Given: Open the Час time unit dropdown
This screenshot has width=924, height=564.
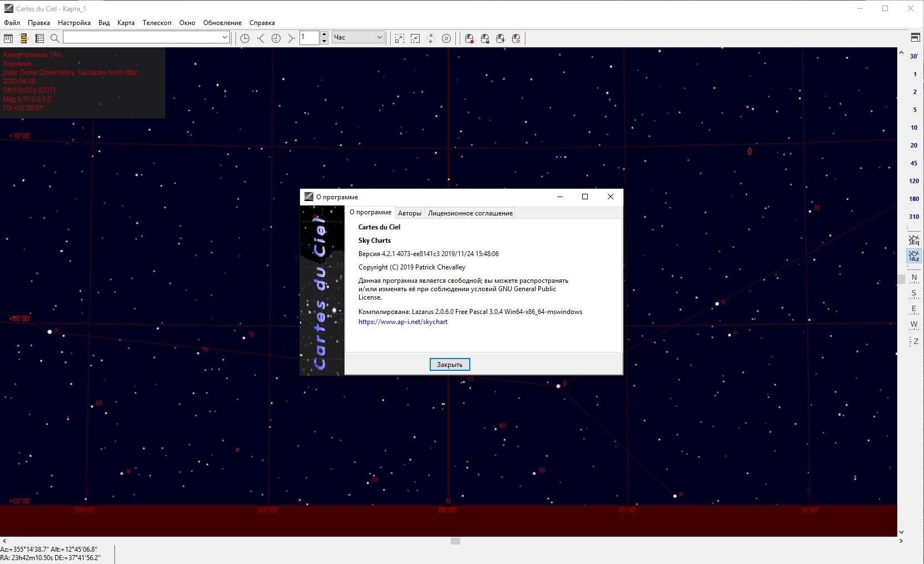Looking at the screenshot, I should [x=358, y=37].
